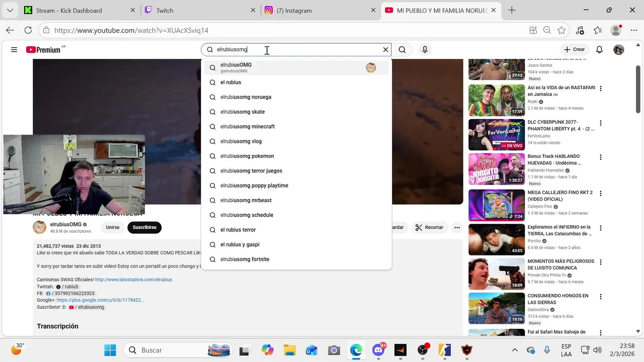The width and height of the screenshot is (644, 362).
Task: Open more actions for MEGA CALLEJERO video
Action: [x=600, y=193]
